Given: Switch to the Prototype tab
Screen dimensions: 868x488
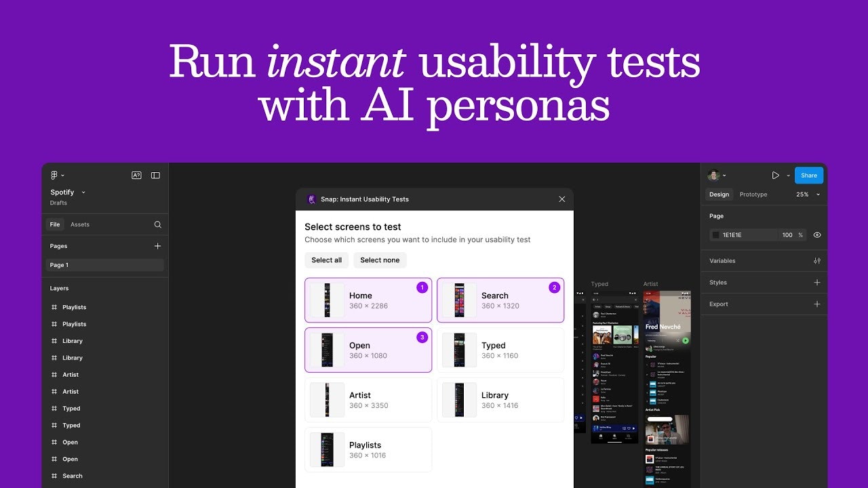Looking at the screenshot, I should (x=753, y=195).
